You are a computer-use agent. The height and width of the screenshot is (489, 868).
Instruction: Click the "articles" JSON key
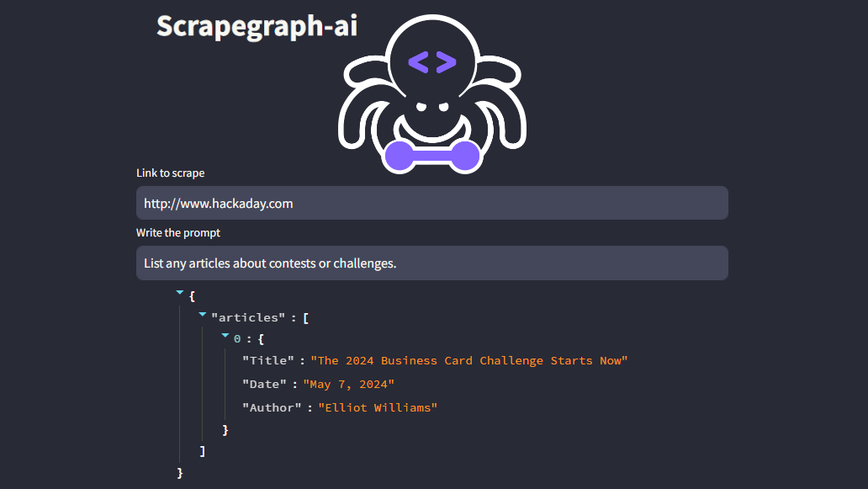click(248, 317)
